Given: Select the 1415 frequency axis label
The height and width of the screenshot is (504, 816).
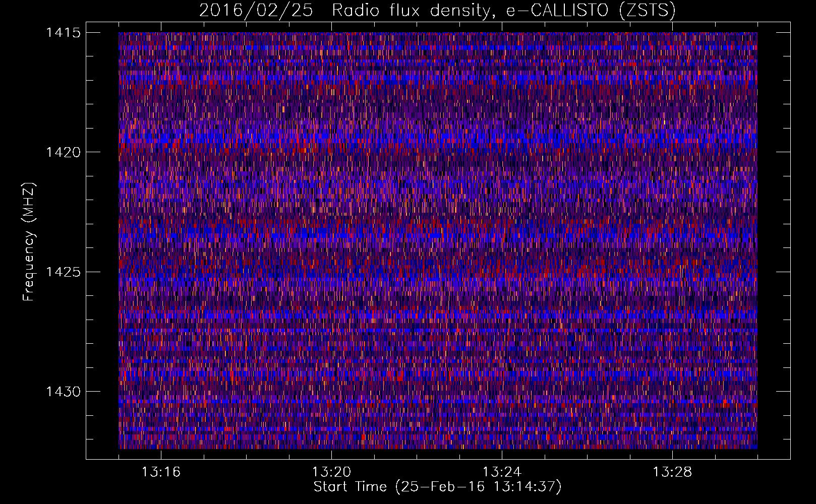Looking at the screenshot, I should click(63, 33).
